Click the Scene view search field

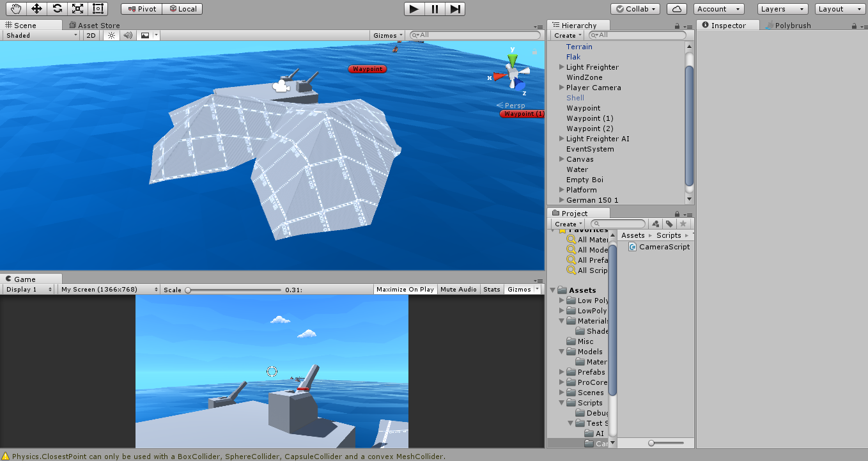coord(475,36)
